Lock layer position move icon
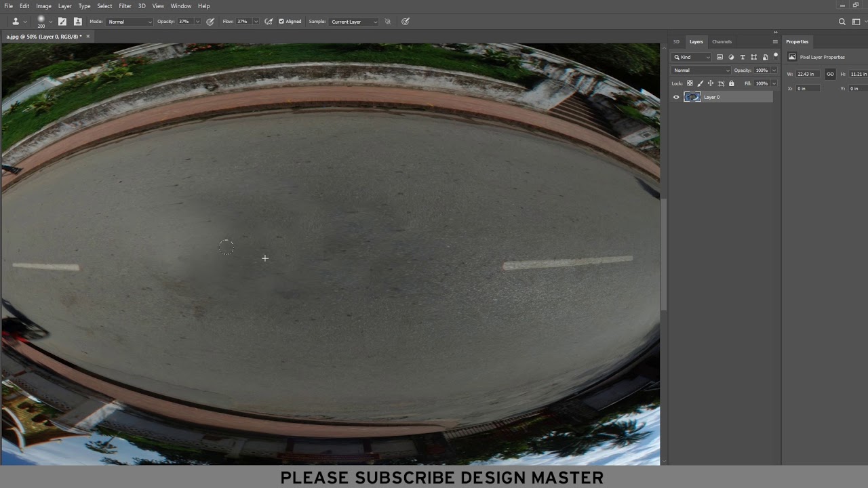The height and width of the screenshot is (488, 868). pos(710,83)
